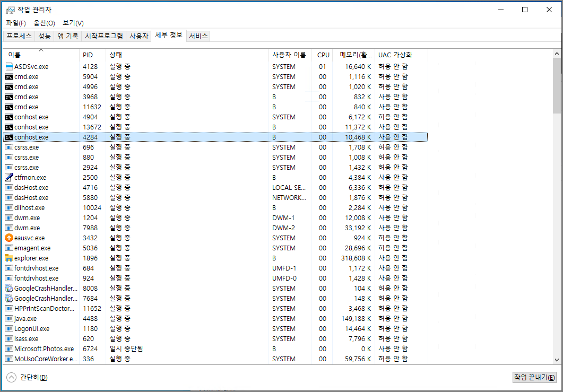Click the orange eausvc.exe icon
The image size is (563, 392).
point(9,238)
